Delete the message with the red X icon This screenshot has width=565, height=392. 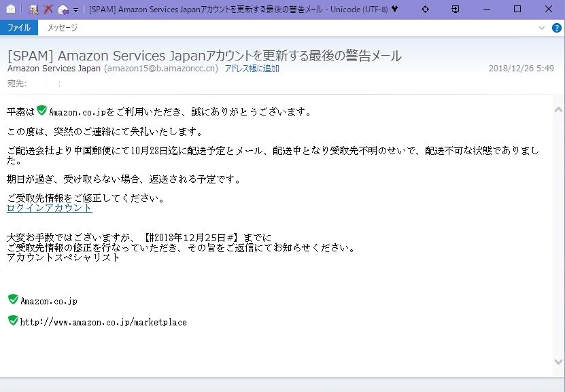click(48, 9)
